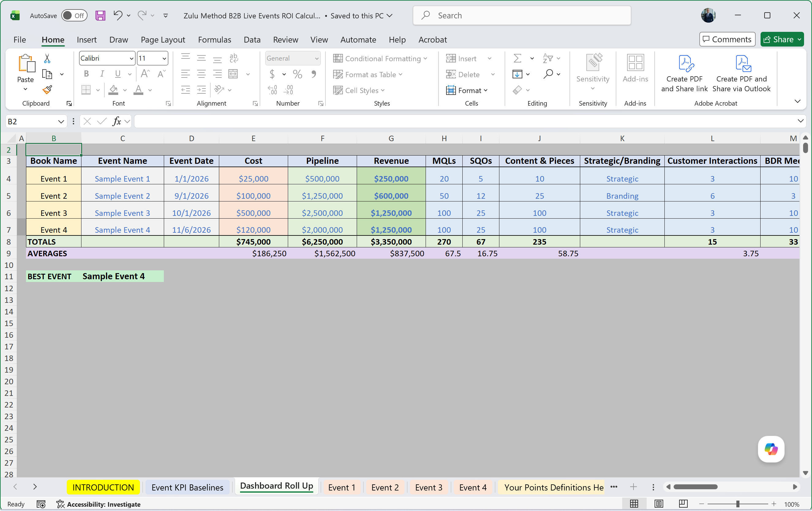Click the Comments button
The image size is (812, 511).
(727, 39)
